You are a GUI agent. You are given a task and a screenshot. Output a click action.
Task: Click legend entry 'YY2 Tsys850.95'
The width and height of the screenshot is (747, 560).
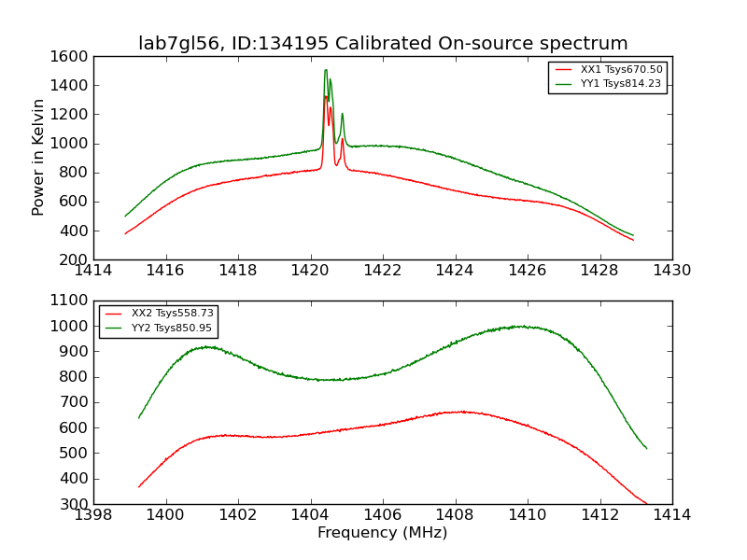pos(172,329)
